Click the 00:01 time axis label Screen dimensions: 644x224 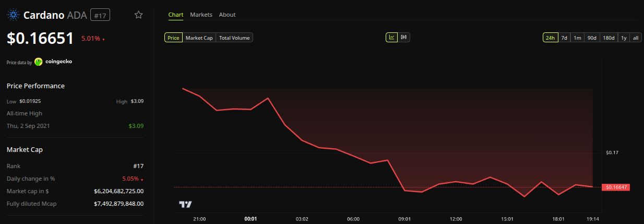[x=251, y=219]
